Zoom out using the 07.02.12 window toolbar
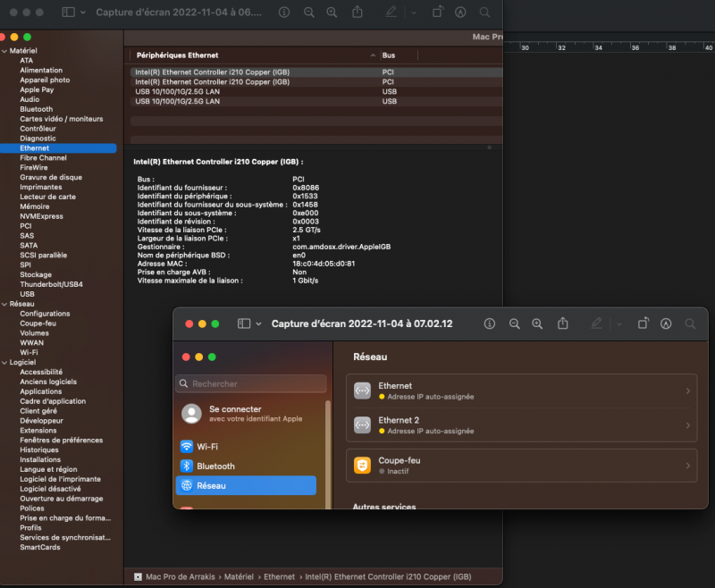Viewport: 715px width, 588px height. tap(514, 323)
